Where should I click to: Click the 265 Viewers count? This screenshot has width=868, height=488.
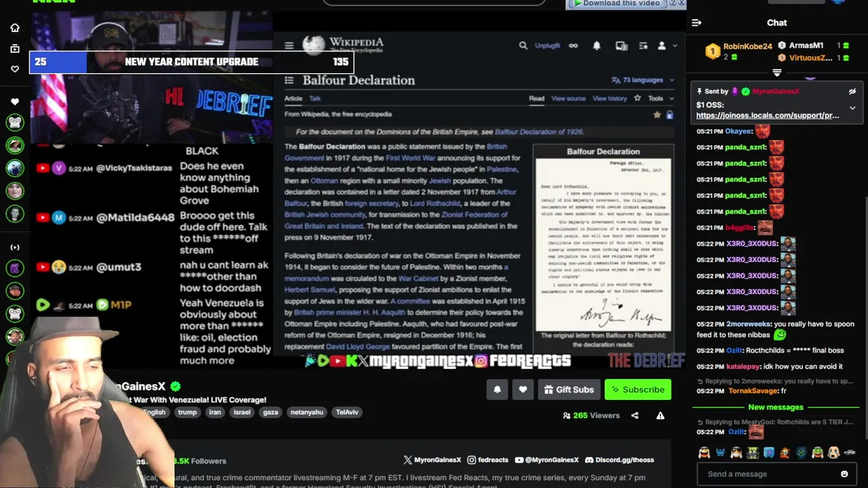pos(591,415)
